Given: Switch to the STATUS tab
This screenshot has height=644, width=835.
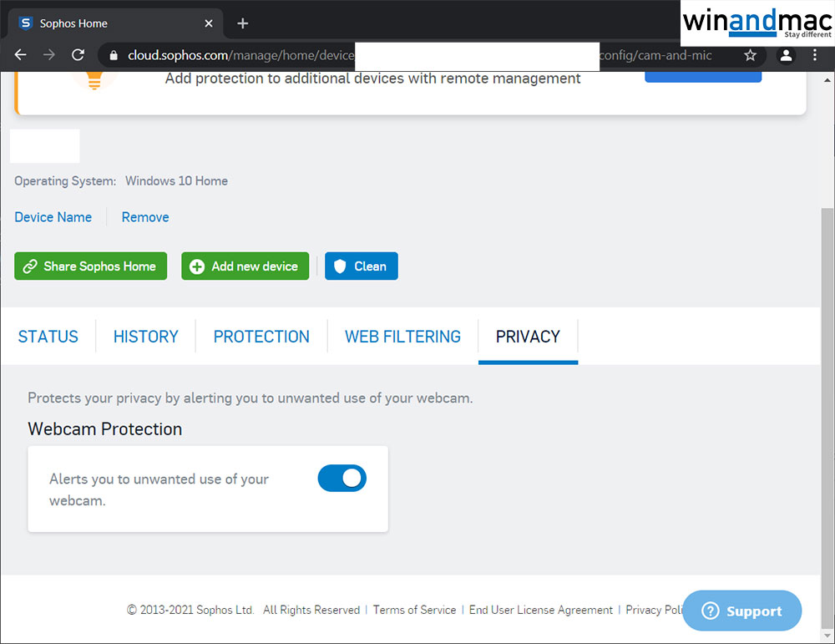Looking at the screenshot, I should pos(48,337).
